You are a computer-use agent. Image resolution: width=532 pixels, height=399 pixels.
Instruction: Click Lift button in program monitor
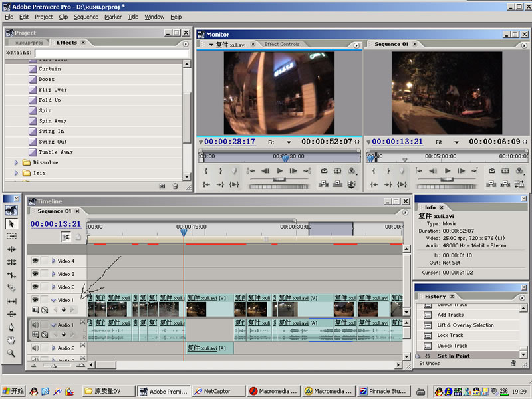click(491, 184)
